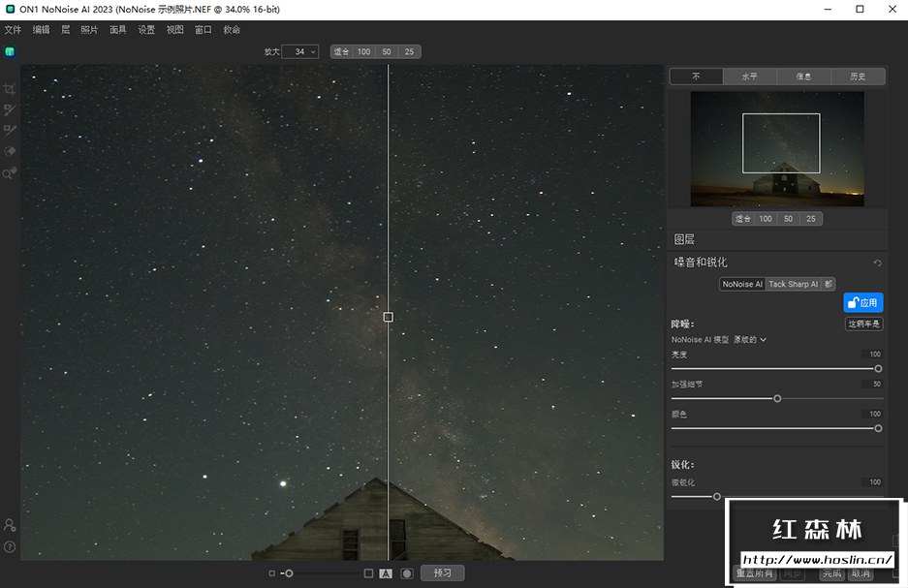Viewport: 908px width, 588px height.
Task: Toggle the A compare view button
Action: point(385,573)
